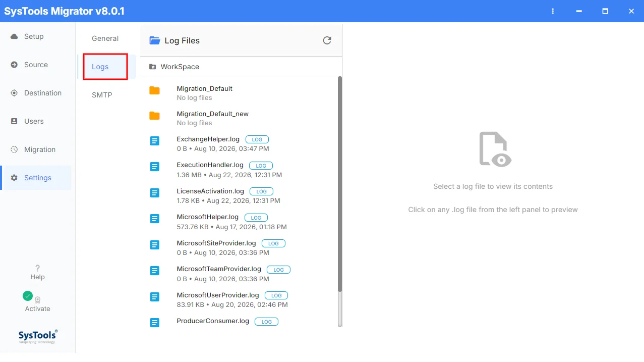The image size is (644, 362).
Task: Click the blue folder icon beside Log Files
Action: tap(155, 40)
